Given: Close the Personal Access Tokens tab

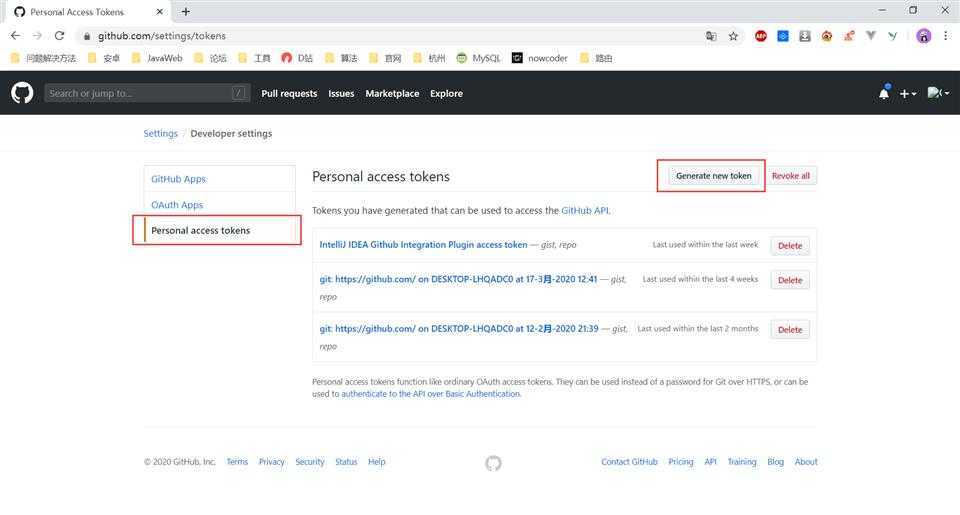Looking at the screenshot, I should (x=160, y=12).
